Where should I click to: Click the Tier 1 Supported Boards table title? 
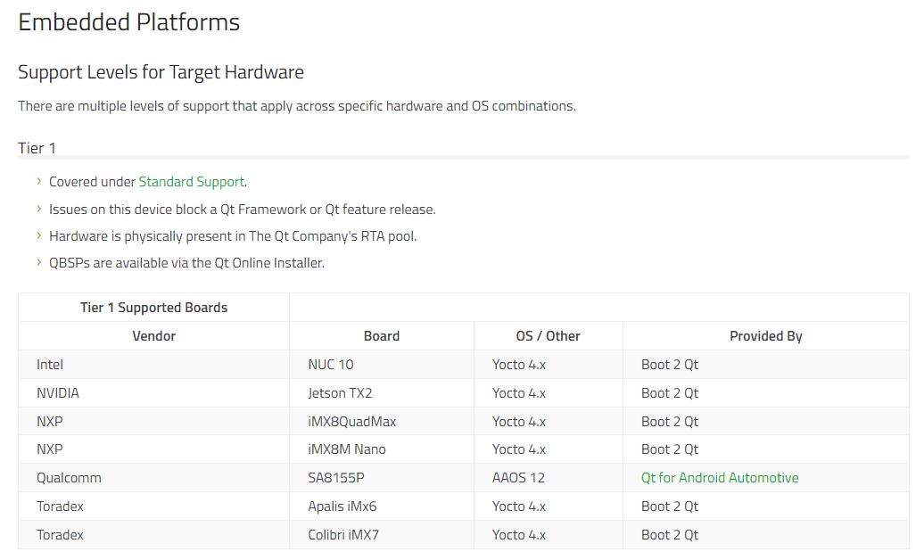(153, 308)
